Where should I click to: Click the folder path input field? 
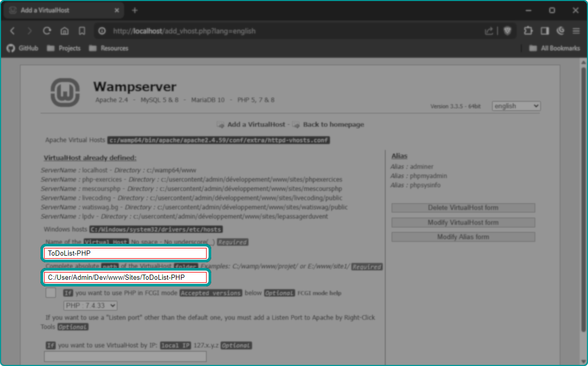pos(125,277)
